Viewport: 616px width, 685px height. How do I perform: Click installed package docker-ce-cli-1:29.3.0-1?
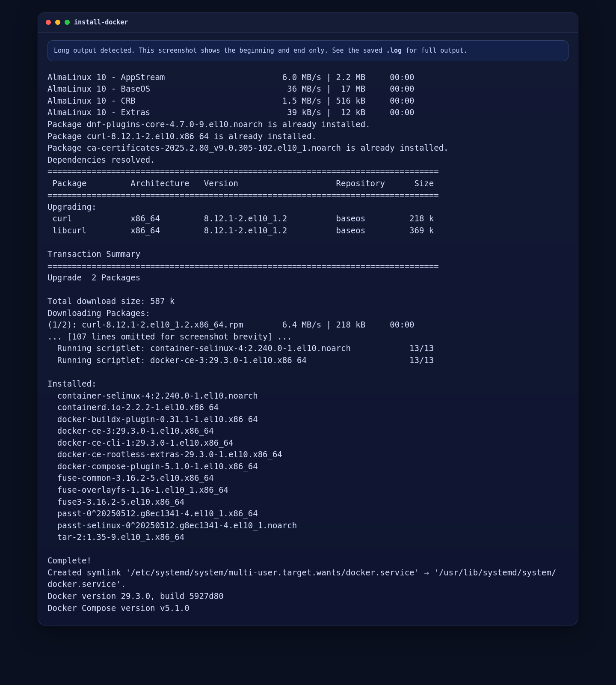[x=145, y=443]
